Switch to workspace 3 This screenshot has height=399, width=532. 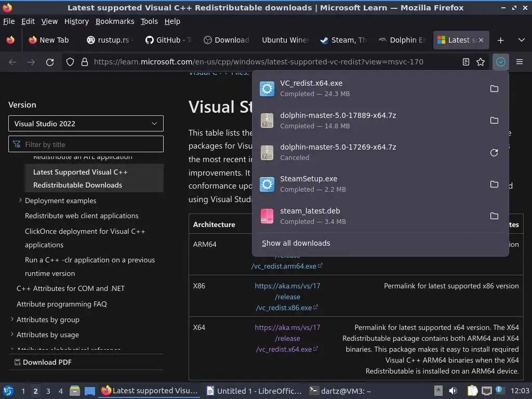48,391
